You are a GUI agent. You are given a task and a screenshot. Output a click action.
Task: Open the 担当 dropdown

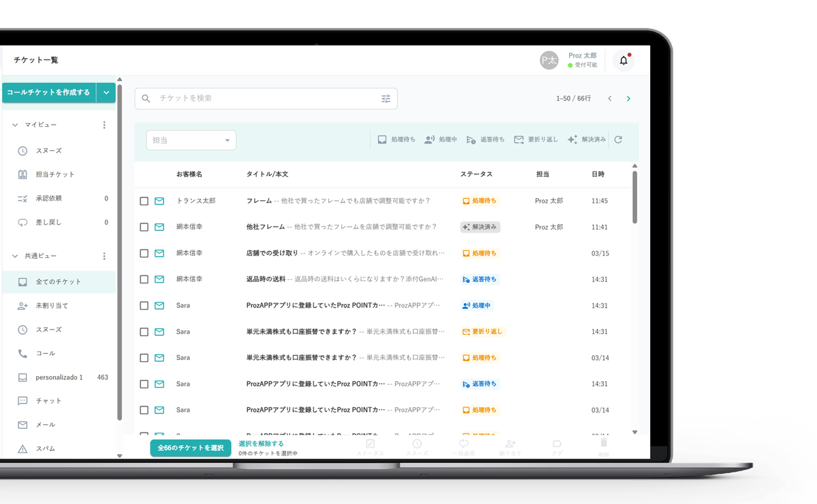191,140
